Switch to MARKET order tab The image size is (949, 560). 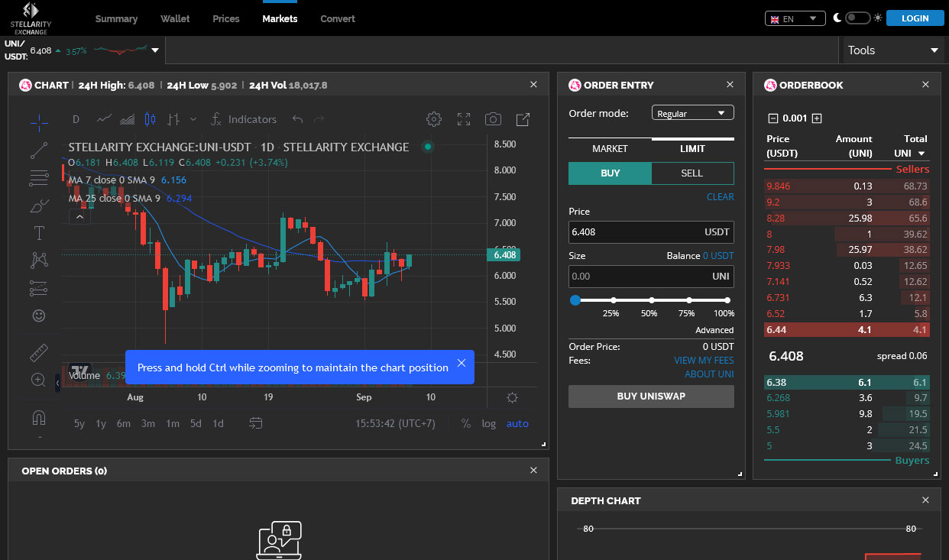pos(610,149)
